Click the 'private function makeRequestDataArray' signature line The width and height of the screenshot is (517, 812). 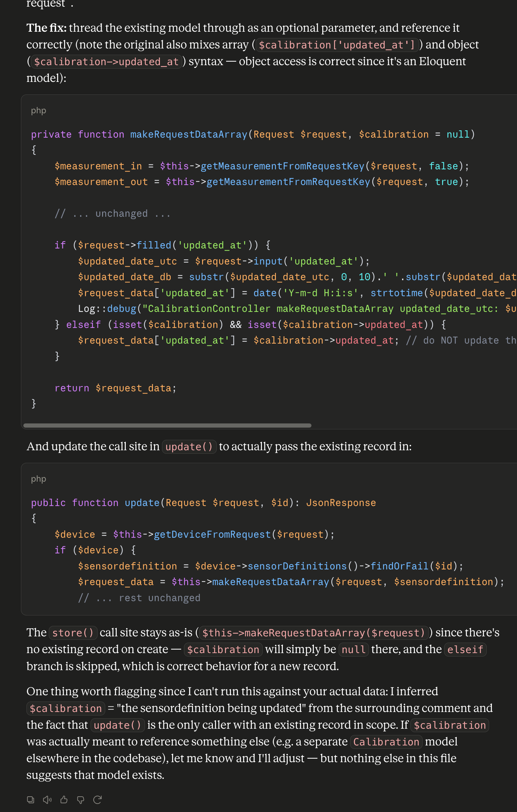click(x=253, y=134)
